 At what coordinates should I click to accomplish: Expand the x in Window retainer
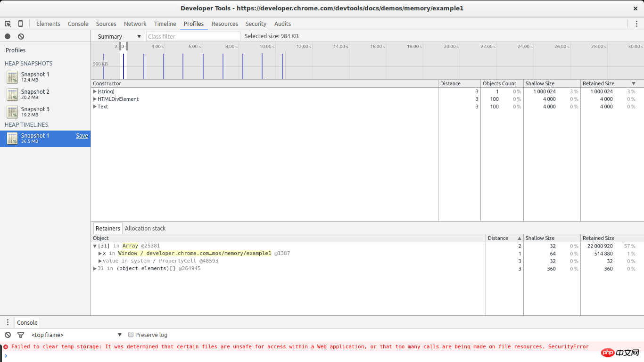[x=100, y=254]
